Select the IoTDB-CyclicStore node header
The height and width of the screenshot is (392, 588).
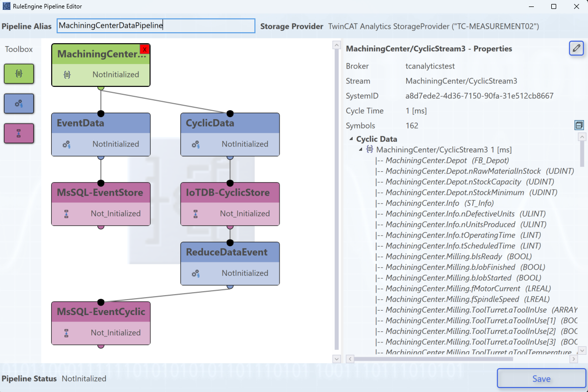coord(230,193)
